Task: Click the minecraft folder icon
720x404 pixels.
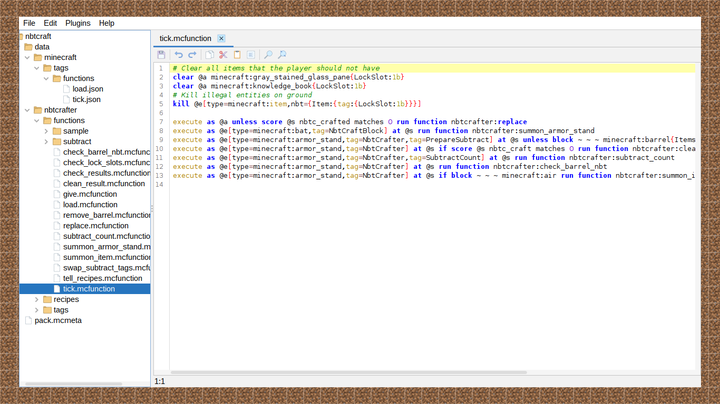Action: point(38,57)
